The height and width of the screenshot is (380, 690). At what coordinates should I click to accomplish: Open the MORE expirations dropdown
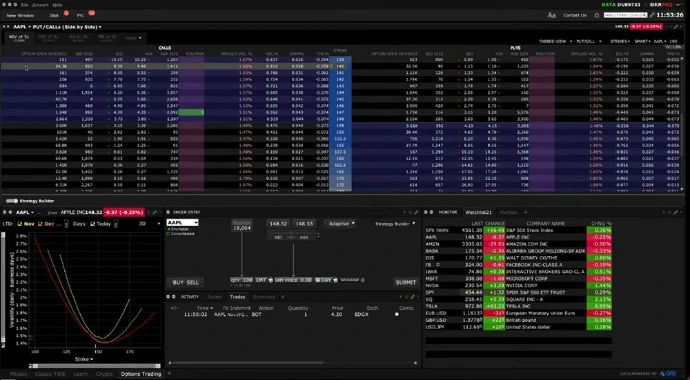click(134, 38)
